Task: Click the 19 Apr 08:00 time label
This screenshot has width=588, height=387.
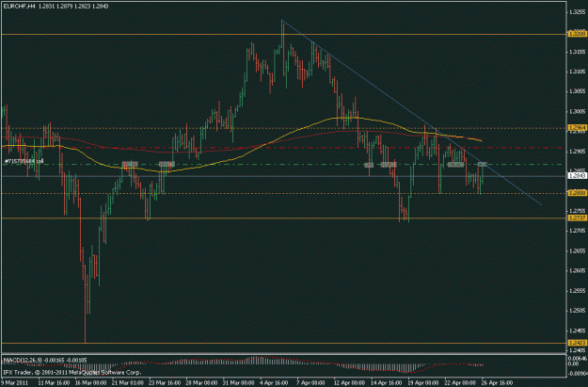Action: coord(423,383)
